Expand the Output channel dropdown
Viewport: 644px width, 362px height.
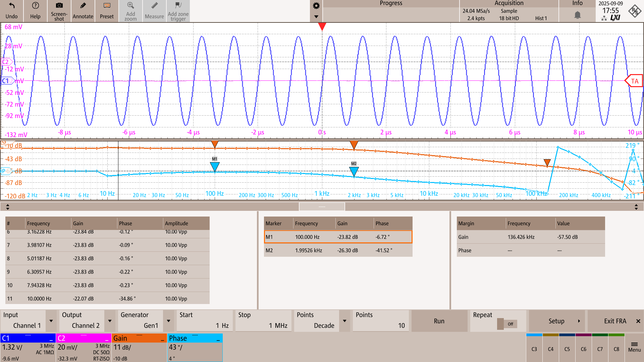coord(110,321)
